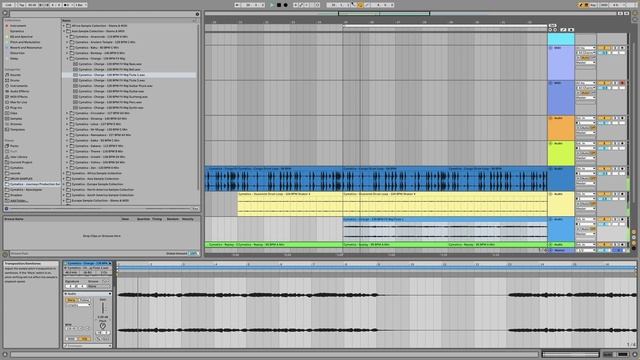Select Drums in the browser Categories

tap(15, 80)
